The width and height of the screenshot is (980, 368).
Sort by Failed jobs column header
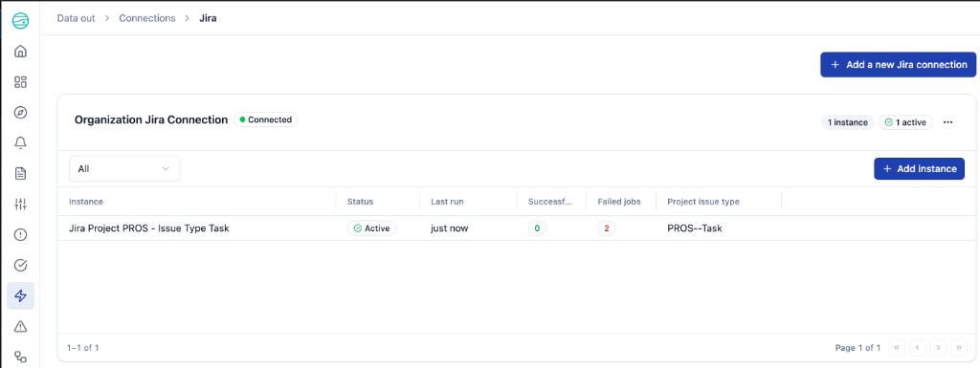pos(619,202)
